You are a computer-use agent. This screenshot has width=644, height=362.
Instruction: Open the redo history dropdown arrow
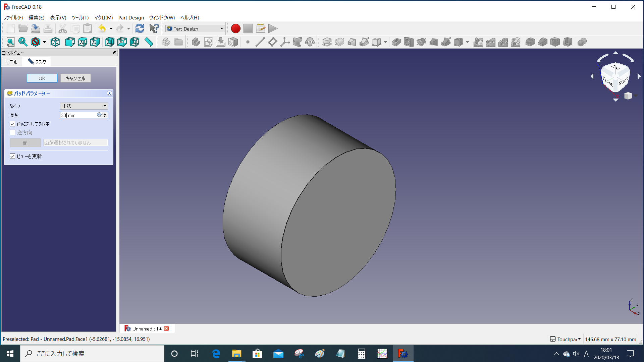[x=128, y=28]
